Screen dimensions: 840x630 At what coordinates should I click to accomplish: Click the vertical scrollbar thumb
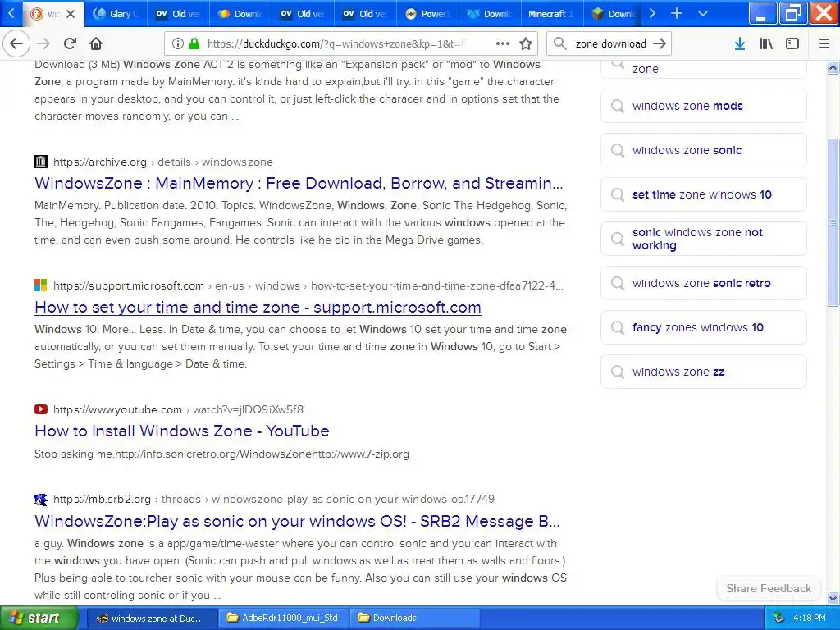pos(833,222)
